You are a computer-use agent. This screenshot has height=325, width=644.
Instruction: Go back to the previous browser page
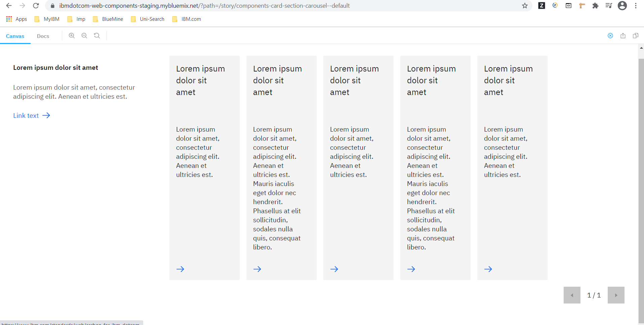pyautogui.click(x=9, y=6)
